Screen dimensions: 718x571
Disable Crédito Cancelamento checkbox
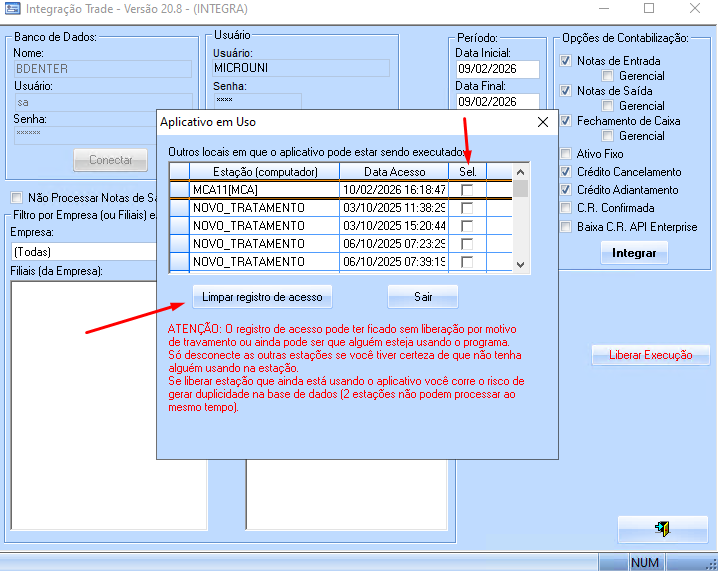(567, 172)
